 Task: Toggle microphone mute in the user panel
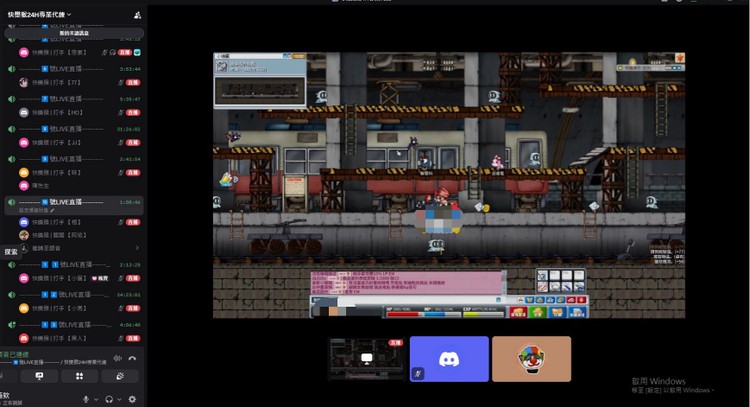tap(86, 399)
